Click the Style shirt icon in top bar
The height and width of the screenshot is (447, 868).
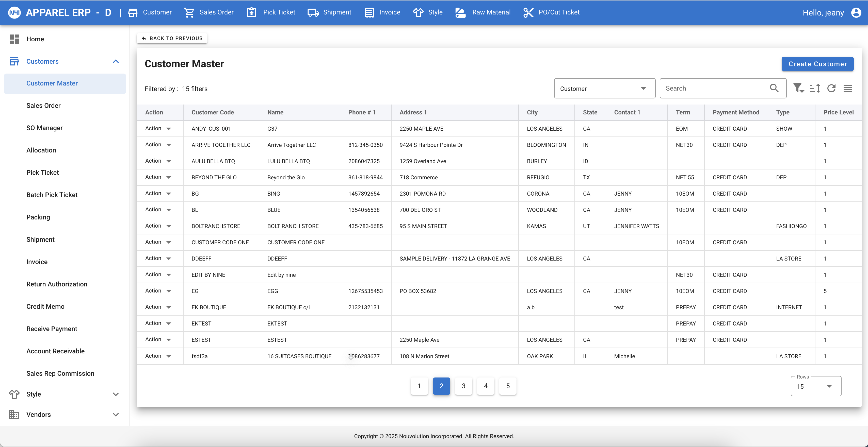[418, 12]
